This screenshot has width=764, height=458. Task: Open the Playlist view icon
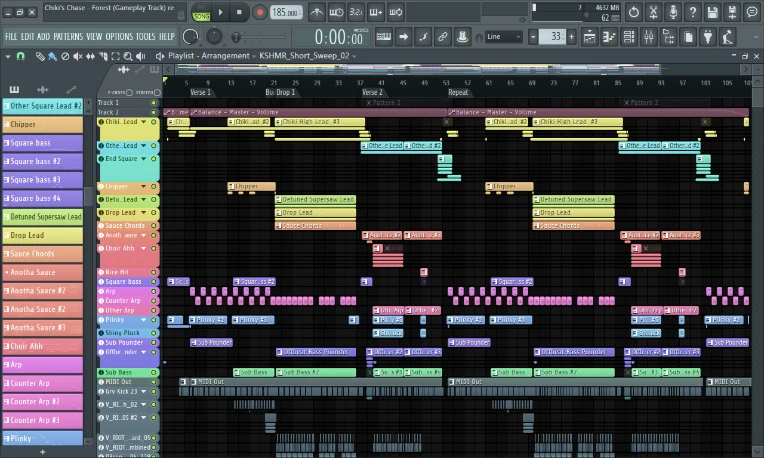pyautogui.click(x=590, y=37)
